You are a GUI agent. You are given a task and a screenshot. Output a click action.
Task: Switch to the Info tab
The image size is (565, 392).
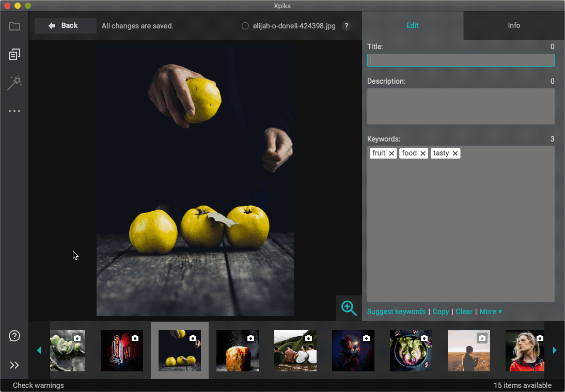pyautogui.click(x=514, y=25)
